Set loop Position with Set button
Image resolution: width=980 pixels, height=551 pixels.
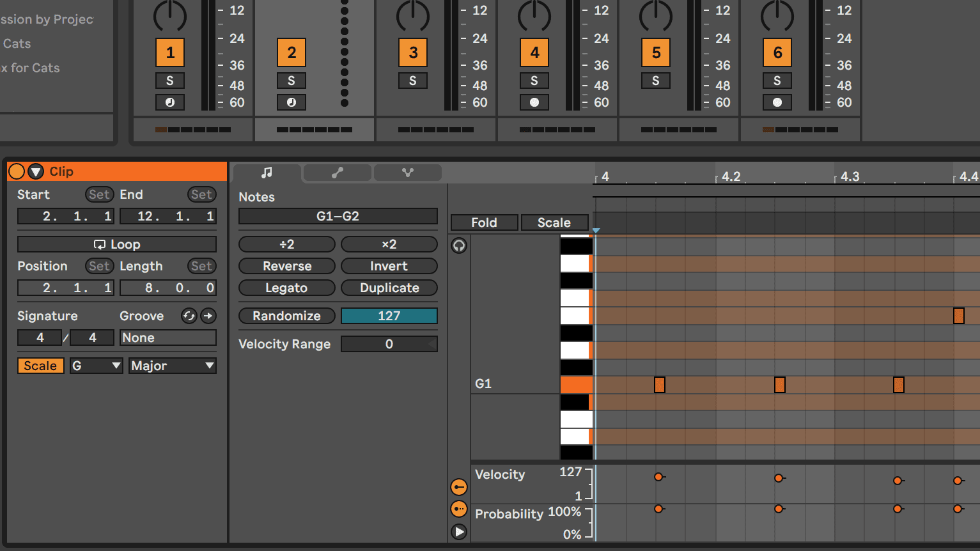click(x=99, y=266)
